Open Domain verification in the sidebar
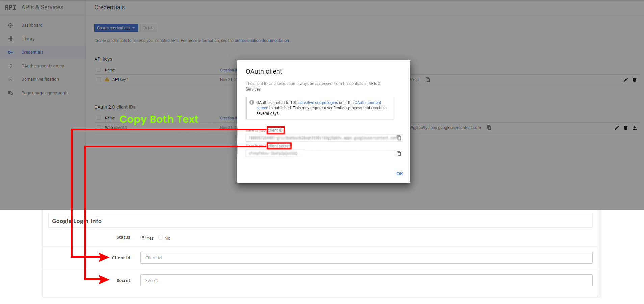Screen dimensions: 644x304 point(40,79)
